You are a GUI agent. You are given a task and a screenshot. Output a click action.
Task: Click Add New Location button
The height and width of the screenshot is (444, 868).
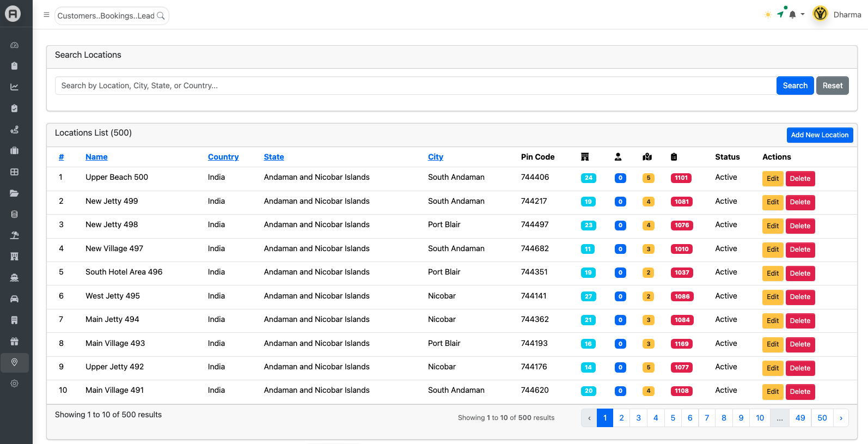(x=820, y=135)
